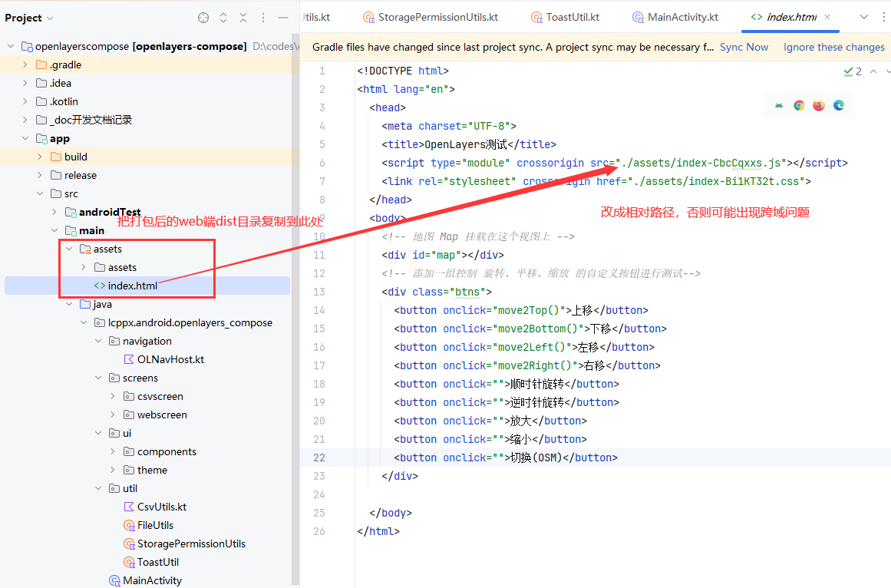
Task: Show hidden editor tabs dropdown
Action: tap(863, 17)
